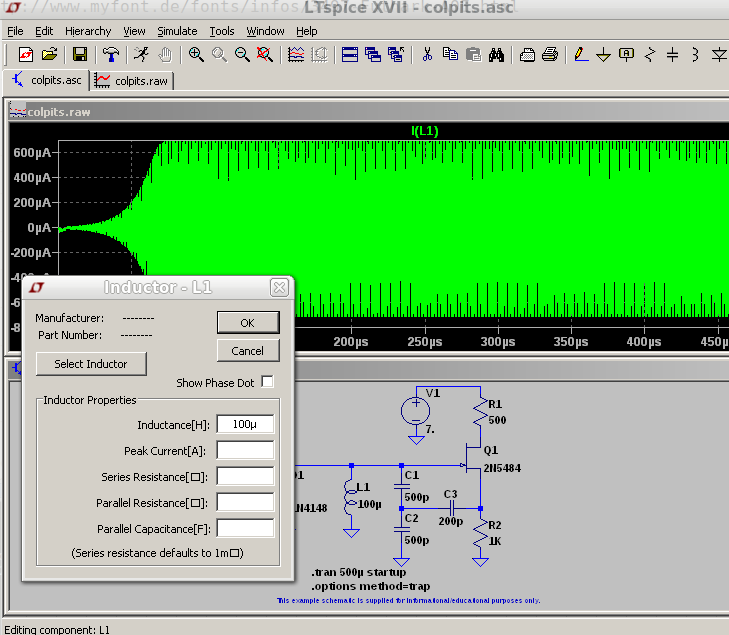
Task: Click the Copy toolbar icon
Action: click(x=450, y=55)
